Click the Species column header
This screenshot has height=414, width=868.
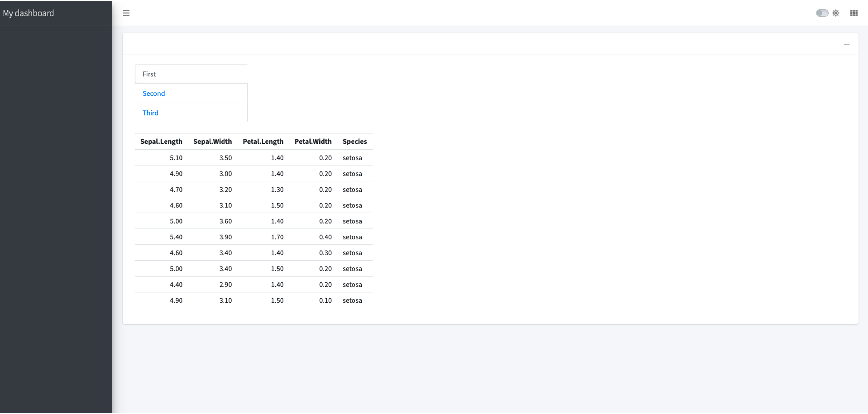pyautogui.click(x=354, y=141)
